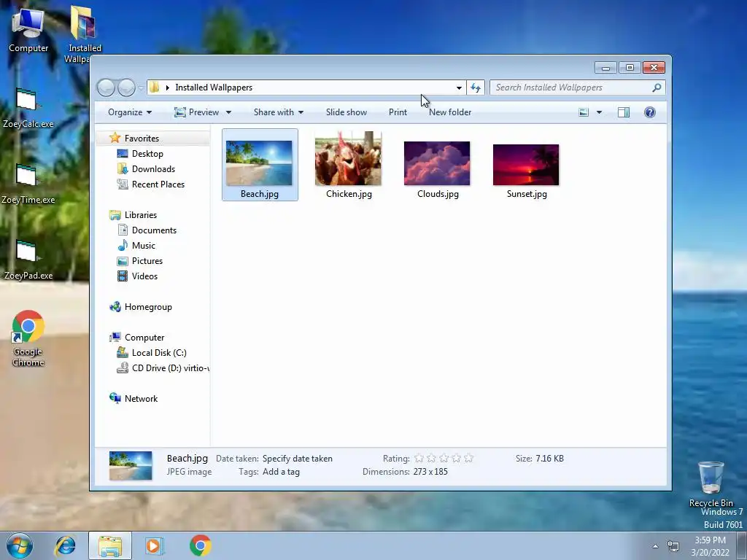Click the Back navigation arrow button
This screenshot has width=747, height=560.
click(106, 87)
